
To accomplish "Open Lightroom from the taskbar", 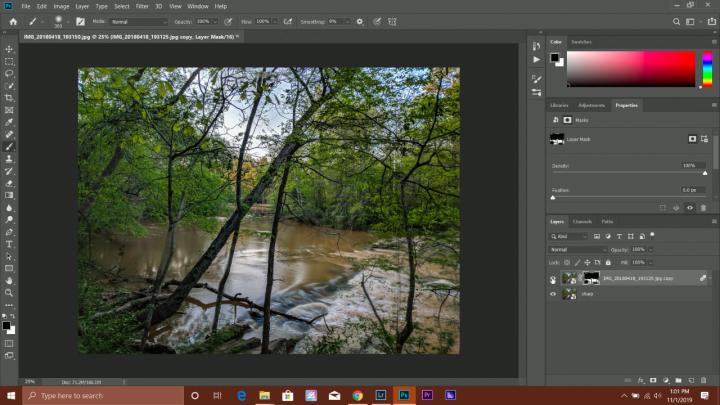I will tap(381, 395).
